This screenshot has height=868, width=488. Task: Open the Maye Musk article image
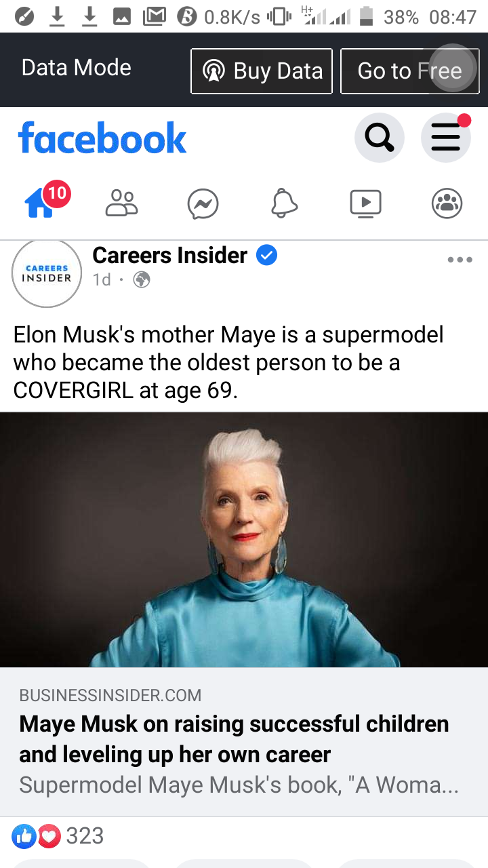[x=244, y=540]
